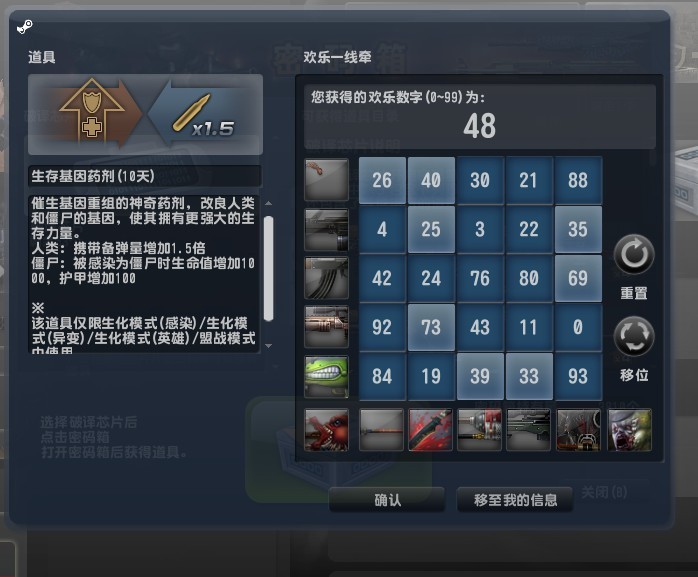This screenshot has width=698, height=577.
Task: Click the description scroll up arrow
Action: (268, 203)
